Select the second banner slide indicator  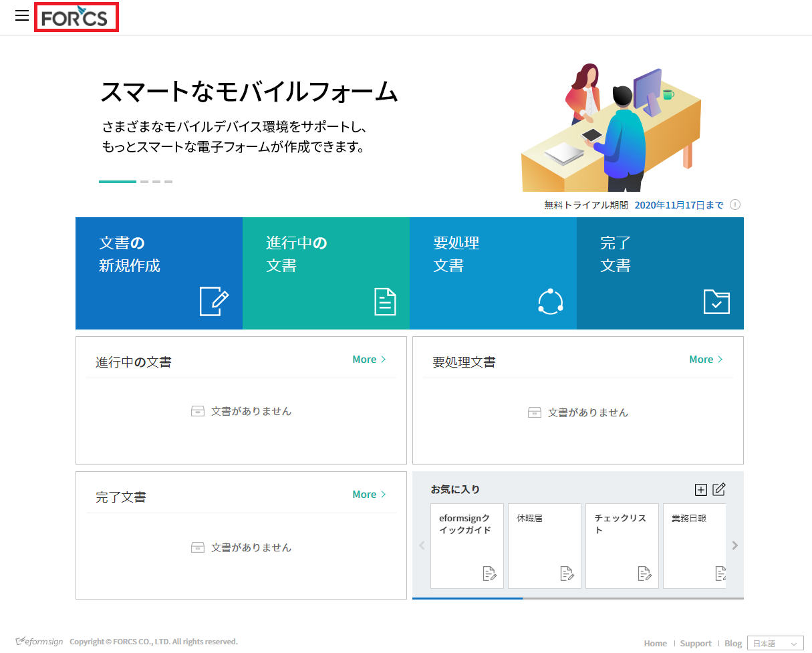pos(144,182)
